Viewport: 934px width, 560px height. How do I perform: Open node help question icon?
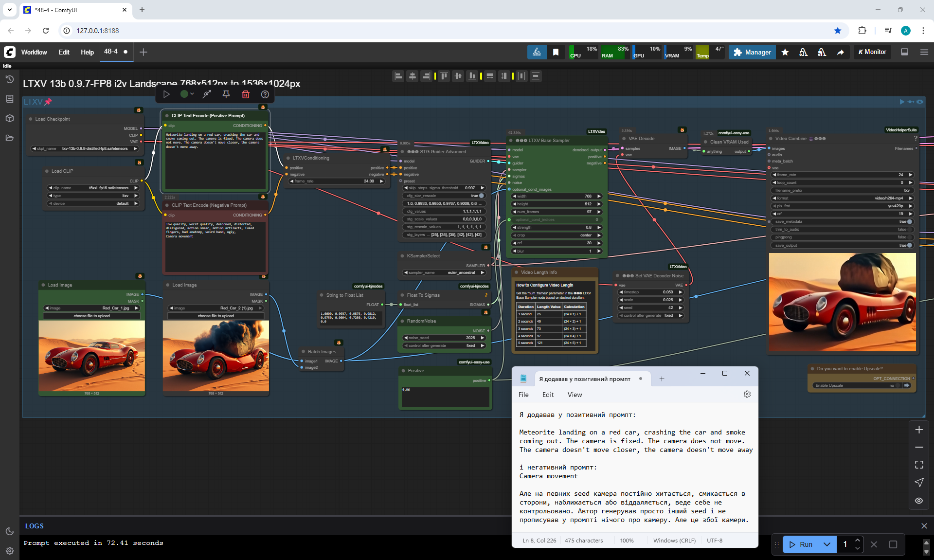tap(265, 94)
